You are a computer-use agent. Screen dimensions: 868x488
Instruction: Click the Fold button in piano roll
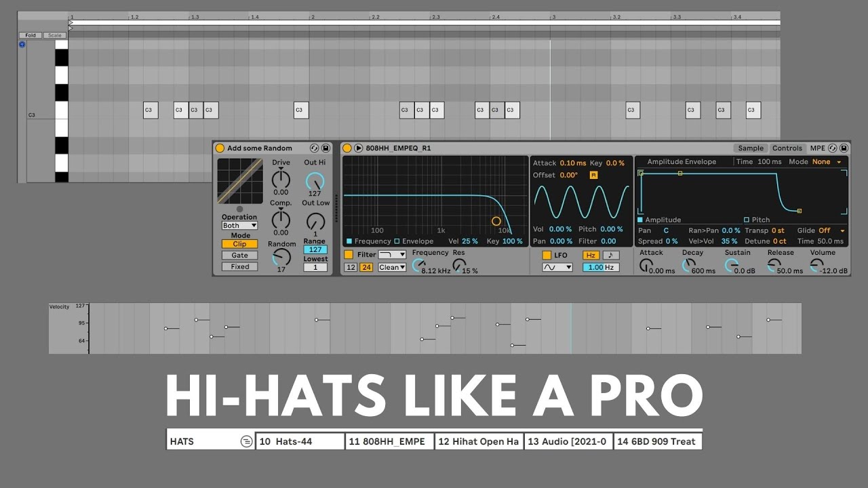pos(31,35)
